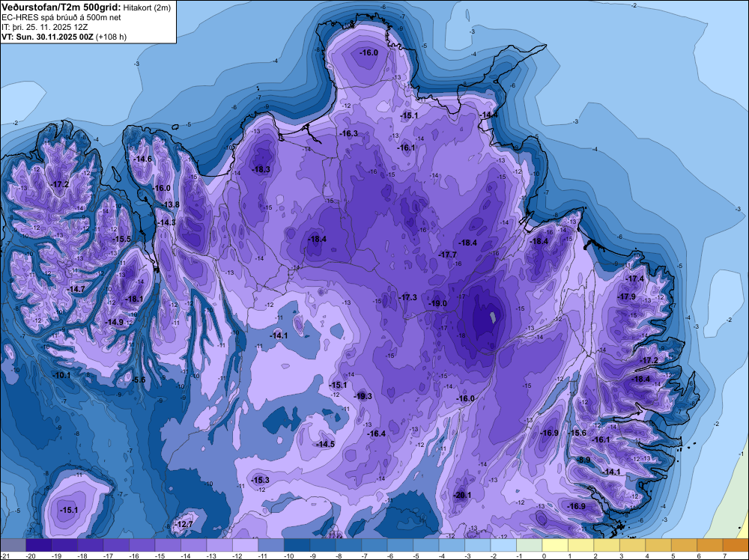The height and width of the screenshot is (560, 749).
Task: Click the -17.7 temperature value
Action: pyautogui.click(x=448, y=255)
